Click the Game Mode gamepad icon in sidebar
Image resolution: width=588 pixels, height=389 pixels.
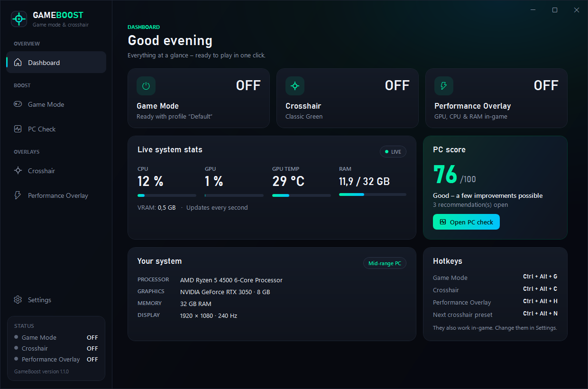pos(18,104)
